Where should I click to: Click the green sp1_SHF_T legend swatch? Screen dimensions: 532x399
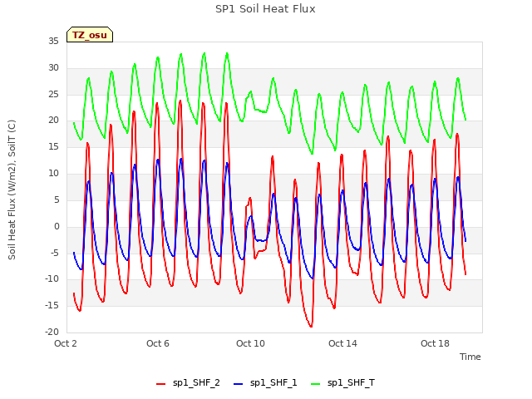(x=316, y=384)
